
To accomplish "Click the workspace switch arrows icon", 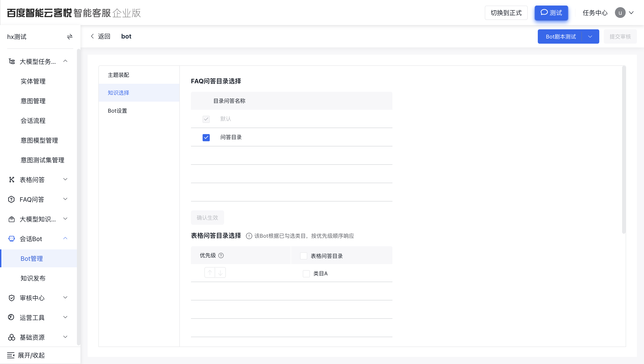I will pyautogui.click(x=70, y=37).
